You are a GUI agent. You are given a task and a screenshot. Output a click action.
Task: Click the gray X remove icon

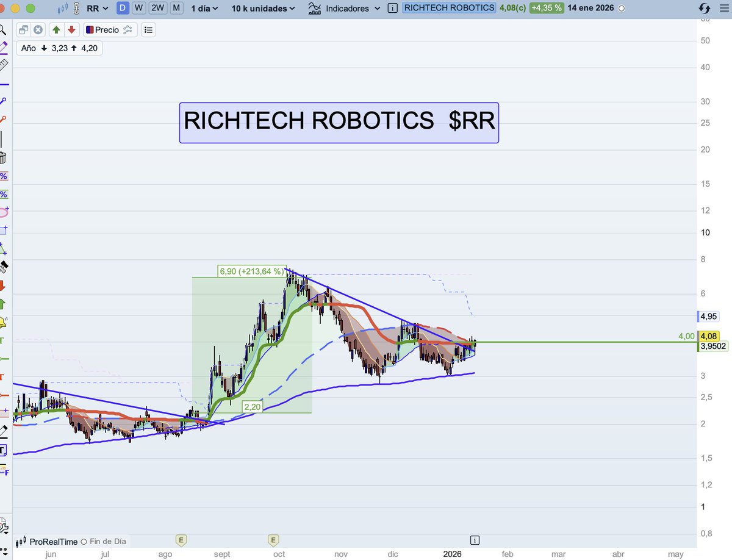[x=38, y=29]
